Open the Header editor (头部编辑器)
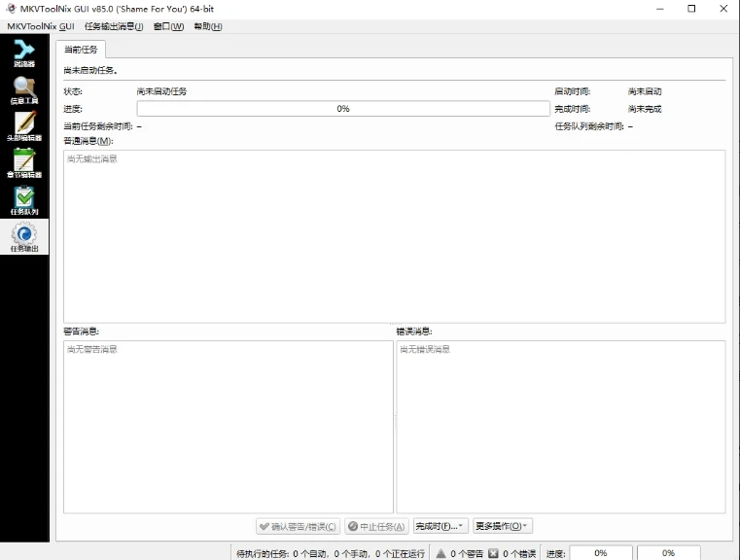Image resolution: width=740 pixels, height=560 pixels. click(x=24, y=127)
